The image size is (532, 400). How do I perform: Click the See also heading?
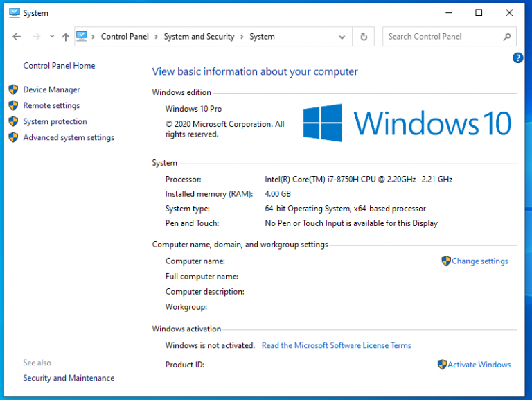(x=37, y=363)
